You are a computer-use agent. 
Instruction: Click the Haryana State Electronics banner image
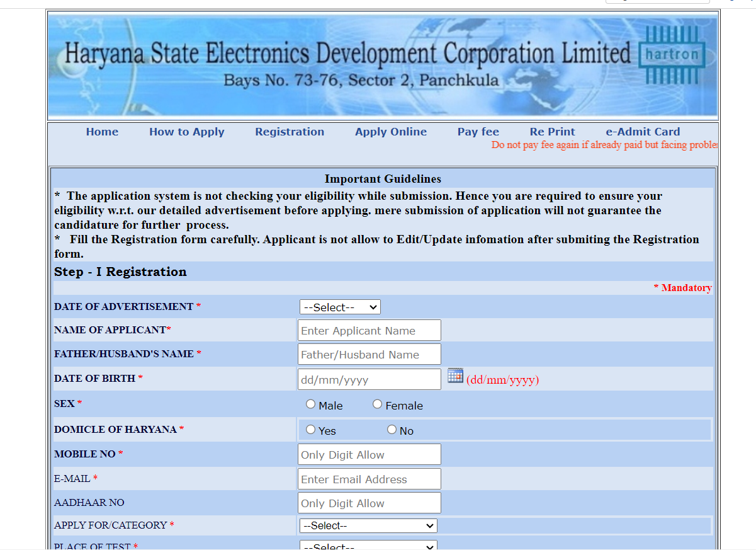(383, 65)
